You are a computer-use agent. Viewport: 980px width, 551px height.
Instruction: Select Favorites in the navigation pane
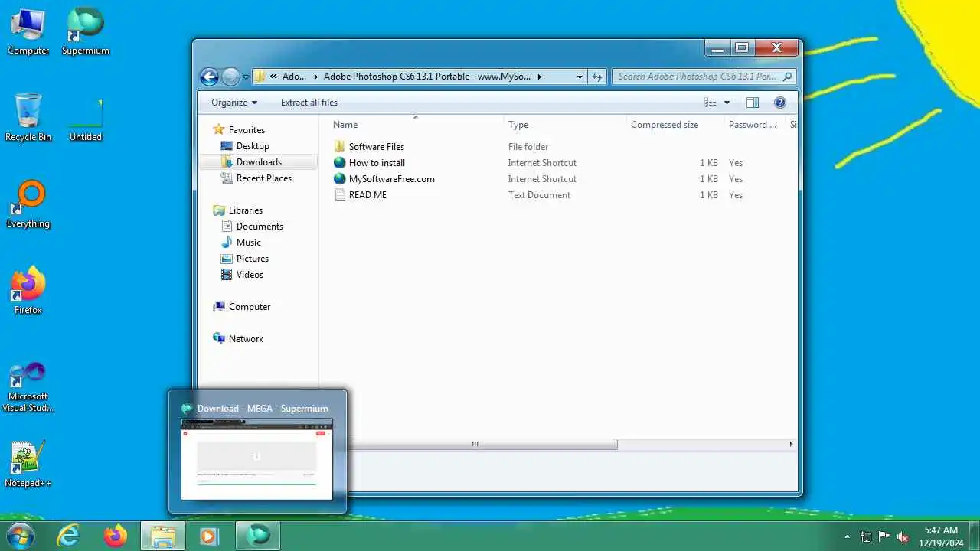tap(247, 130)
